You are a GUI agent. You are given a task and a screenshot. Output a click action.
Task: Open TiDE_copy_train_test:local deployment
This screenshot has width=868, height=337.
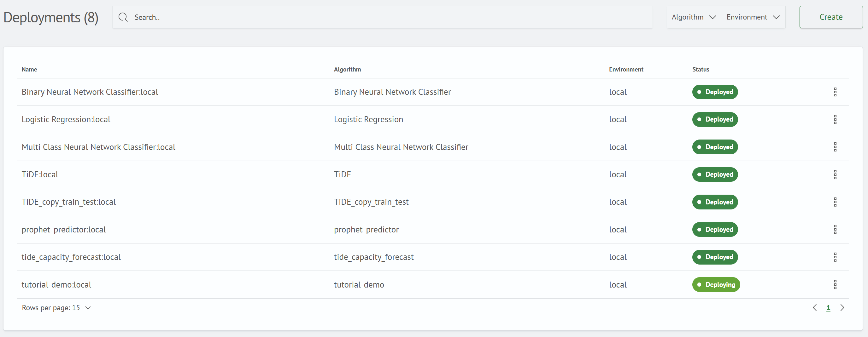pyautogui.click(x=68, y=202)
